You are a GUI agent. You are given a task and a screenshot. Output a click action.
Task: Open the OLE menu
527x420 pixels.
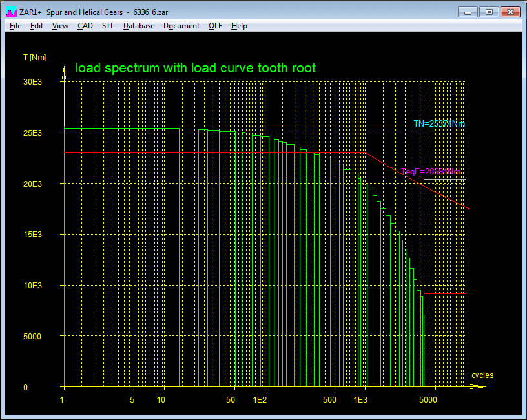[x=216, y=26]
